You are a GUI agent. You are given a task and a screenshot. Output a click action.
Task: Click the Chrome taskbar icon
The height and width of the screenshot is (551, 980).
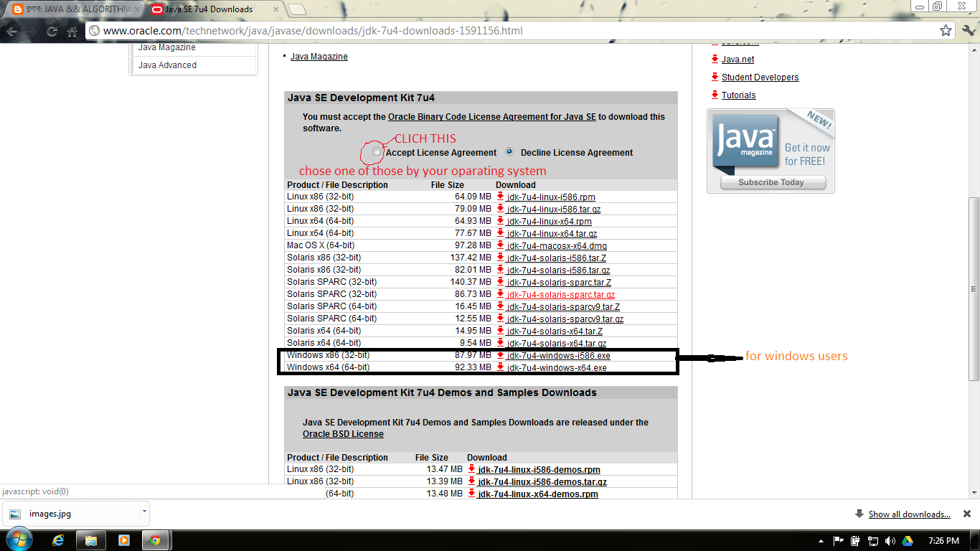coord(156,540)
